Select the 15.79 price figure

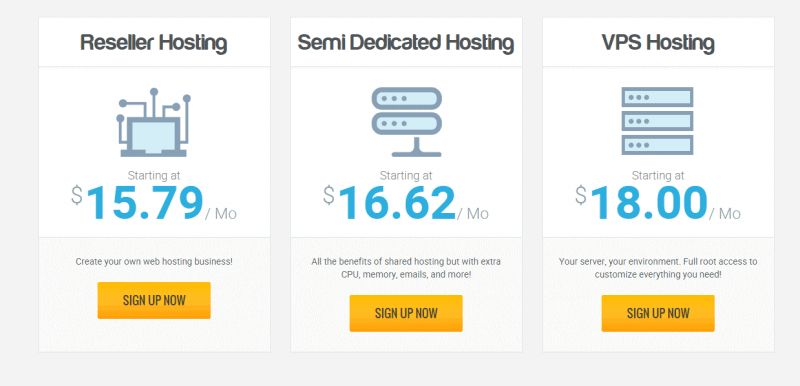[145, 203]
